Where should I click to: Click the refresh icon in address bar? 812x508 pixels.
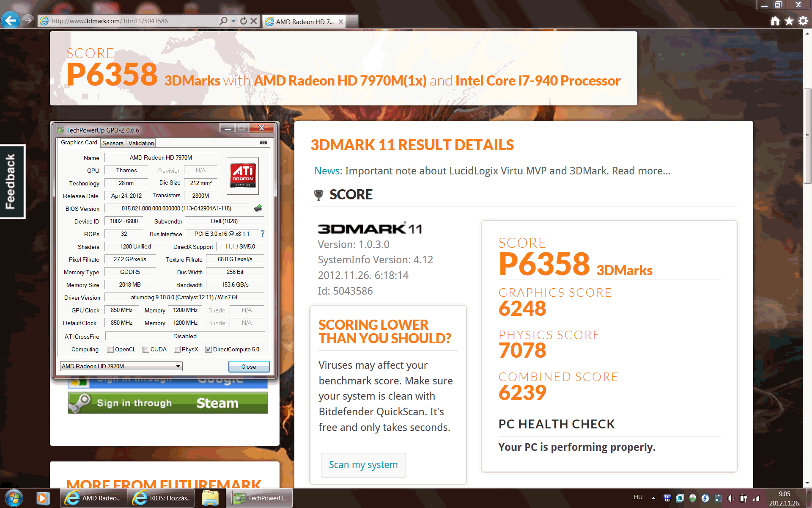[x=244, y=21]
